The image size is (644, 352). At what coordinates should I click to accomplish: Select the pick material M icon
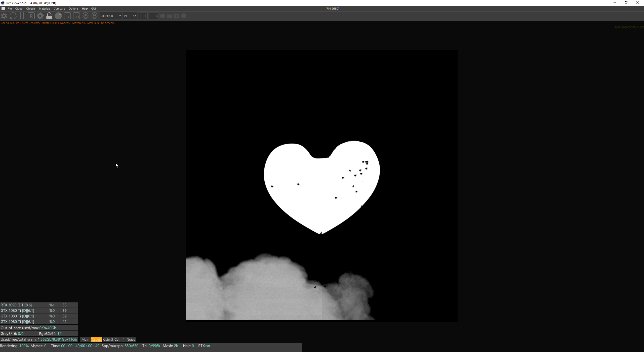tap(95, 16)
